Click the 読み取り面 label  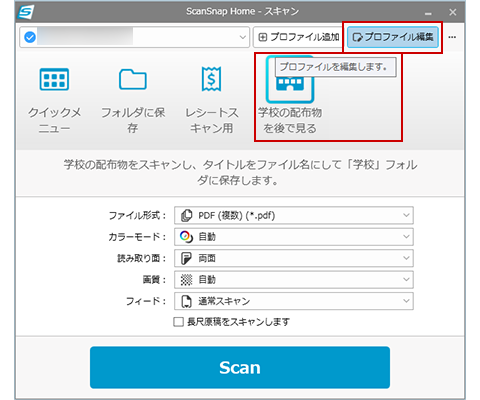click(141, 258)
